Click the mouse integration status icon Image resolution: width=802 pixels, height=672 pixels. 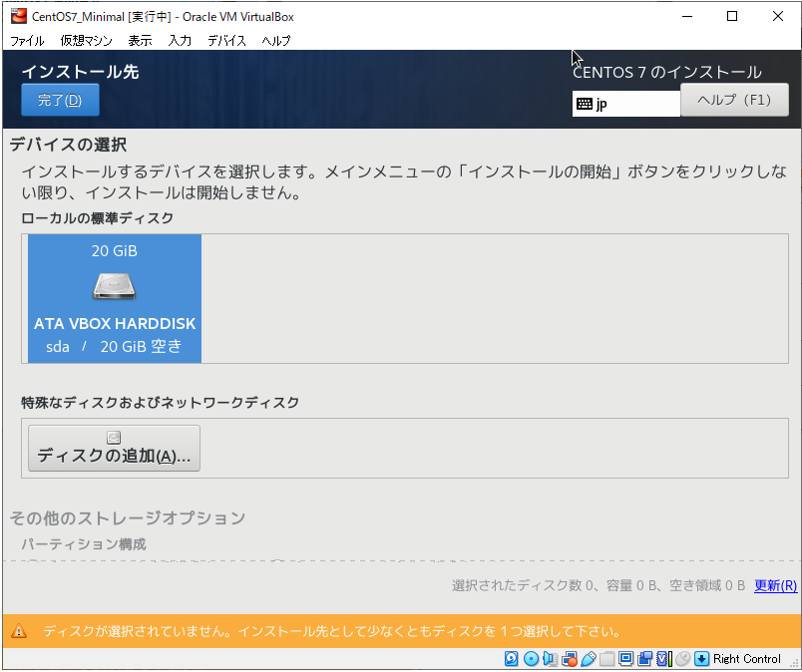click(683, 659)
